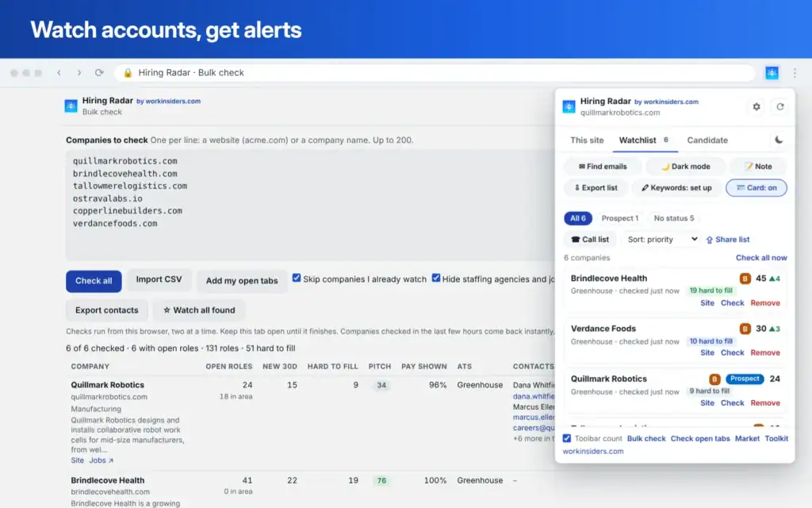The width and height of the screenshot is (812, 508).
Task: Click the browser back arrow
Action: coord(59,72)
